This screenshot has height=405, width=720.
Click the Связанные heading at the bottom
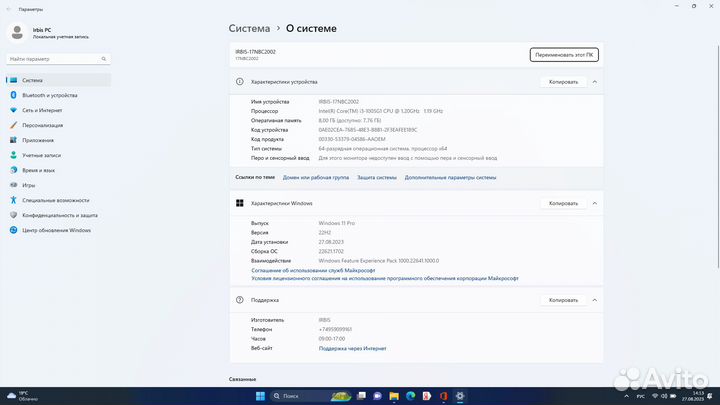pyautogui.click(x=242, y=379)
